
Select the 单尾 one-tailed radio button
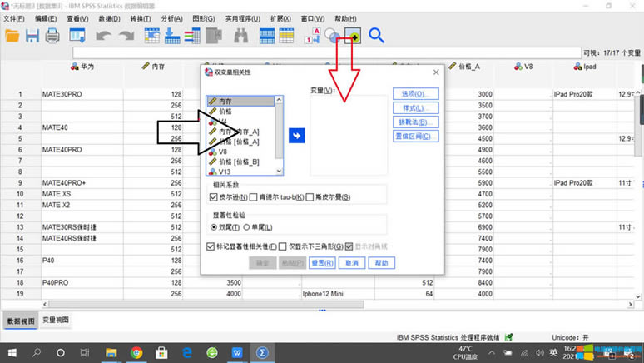tap(247, 226)
